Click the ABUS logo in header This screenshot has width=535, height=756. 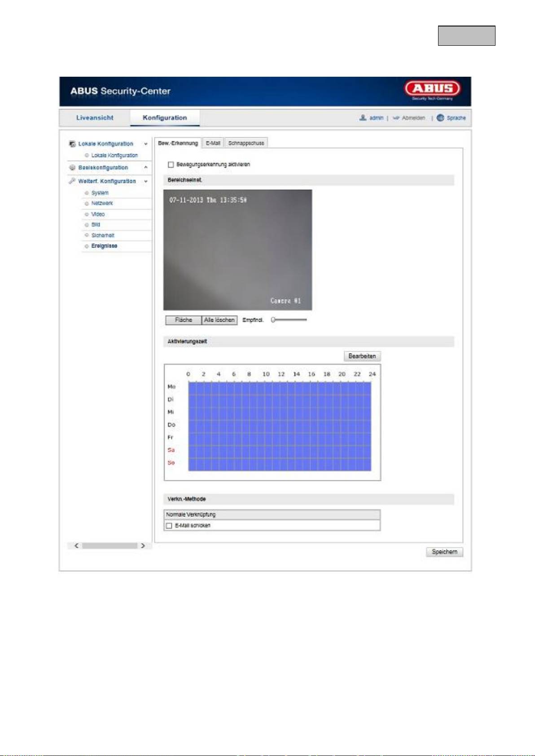point(432,89)
